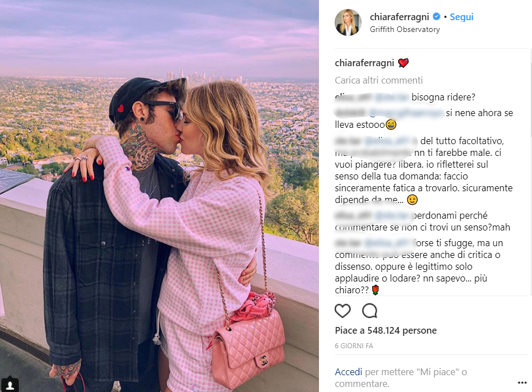Expand Carica altri commenti
Viewport: 532px width, 392px height.
point(378,80)
